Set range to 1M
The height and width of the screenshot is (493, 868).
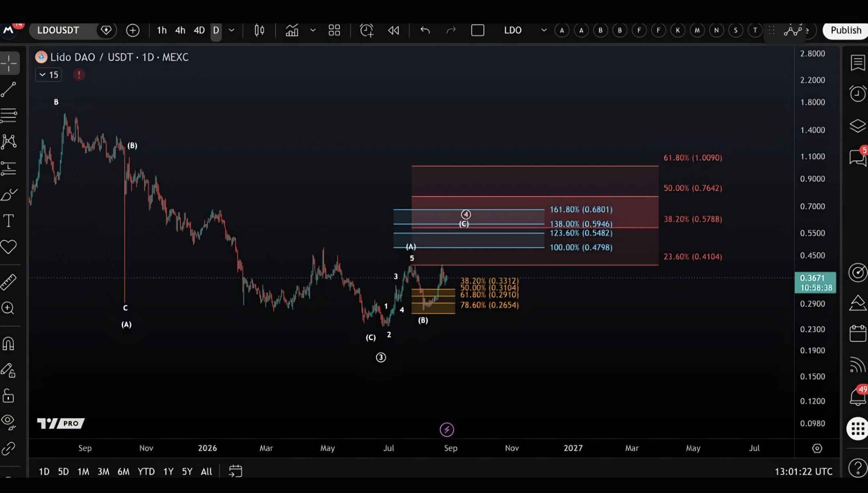coord(83,471)
